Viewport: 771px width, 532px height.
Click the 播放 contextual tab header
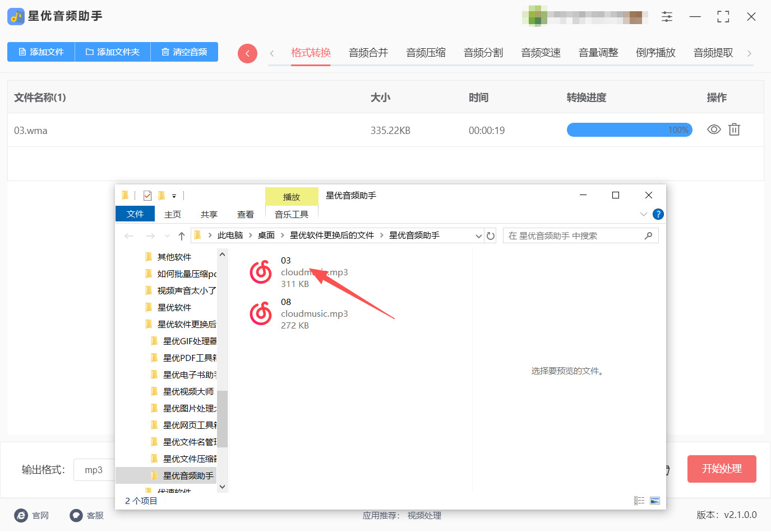pos(292,197)
